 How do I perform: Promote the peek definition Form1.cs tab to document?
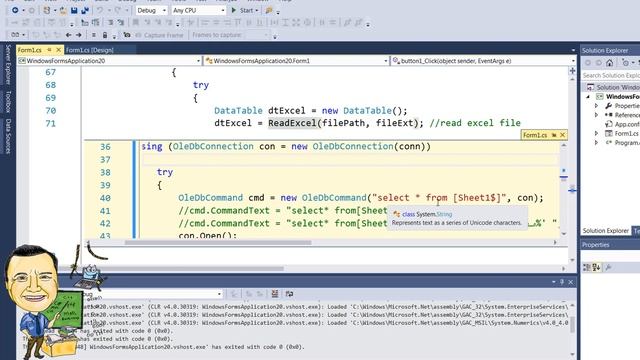pyautogui.click(x=554, y=135)
